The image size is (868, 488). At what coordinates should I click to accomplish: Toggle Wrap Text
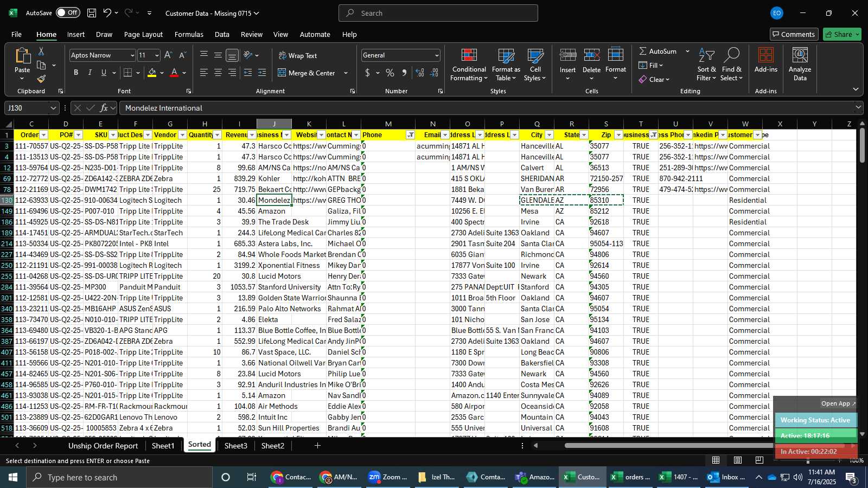[297, 55]
